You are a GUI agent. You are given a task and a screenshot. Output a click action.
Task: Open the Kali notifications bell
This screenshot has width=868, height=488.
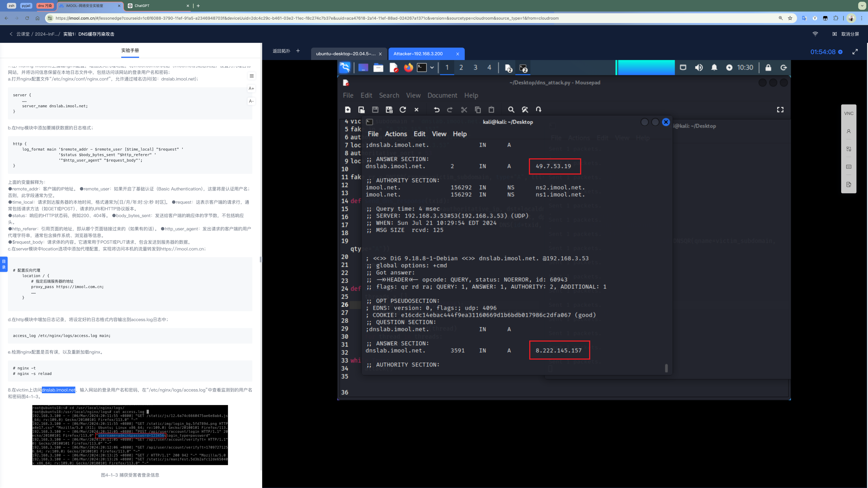pos(714,68)
